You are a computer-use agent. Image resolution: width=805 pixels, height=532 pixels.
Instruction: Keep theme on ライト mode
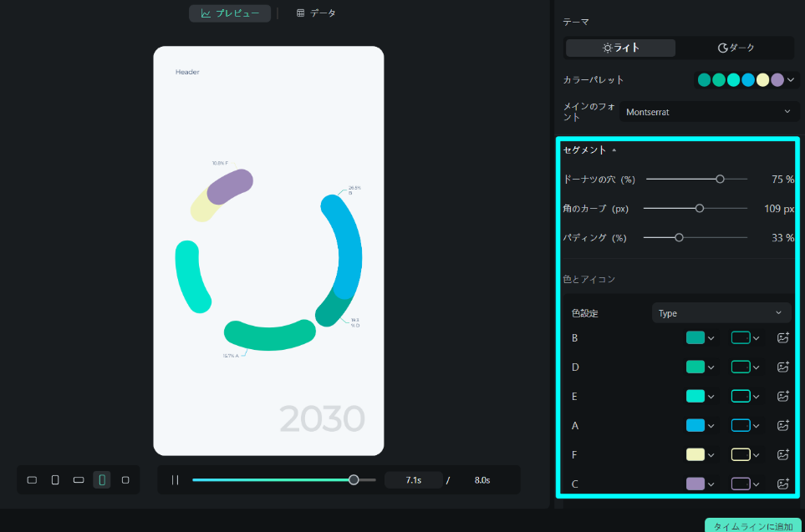(619, 48)
